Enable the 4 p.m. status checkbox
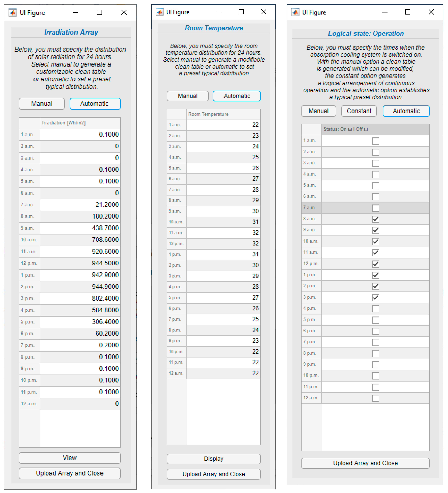This screenshot has height=493, width=448. point(376,309)
